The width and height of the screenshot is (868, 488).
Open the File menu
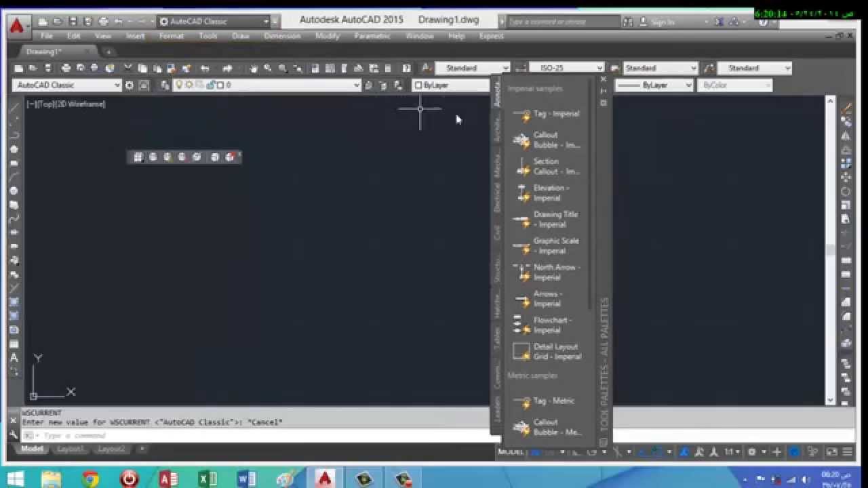pos(47,36)
